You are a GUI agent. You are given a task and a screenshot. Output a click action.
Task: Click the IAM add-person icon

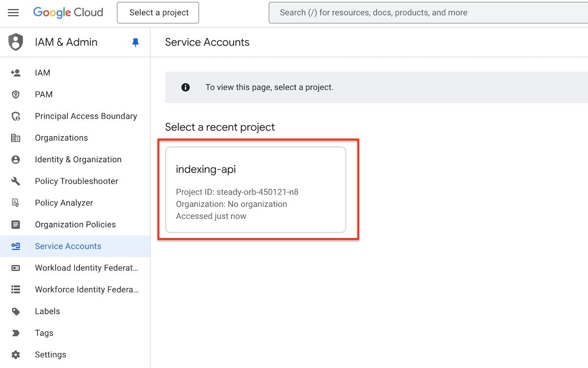coord(16,73)
